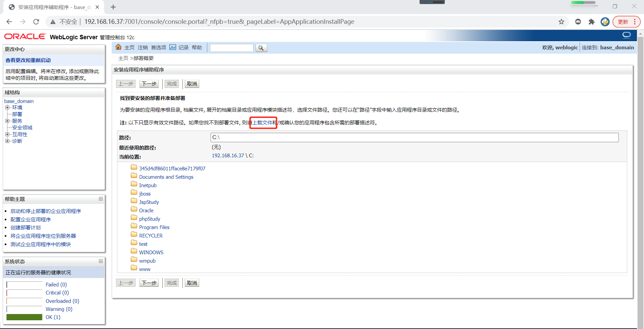Open base_domain root node
644x329 pixels.
click(19, 101)
